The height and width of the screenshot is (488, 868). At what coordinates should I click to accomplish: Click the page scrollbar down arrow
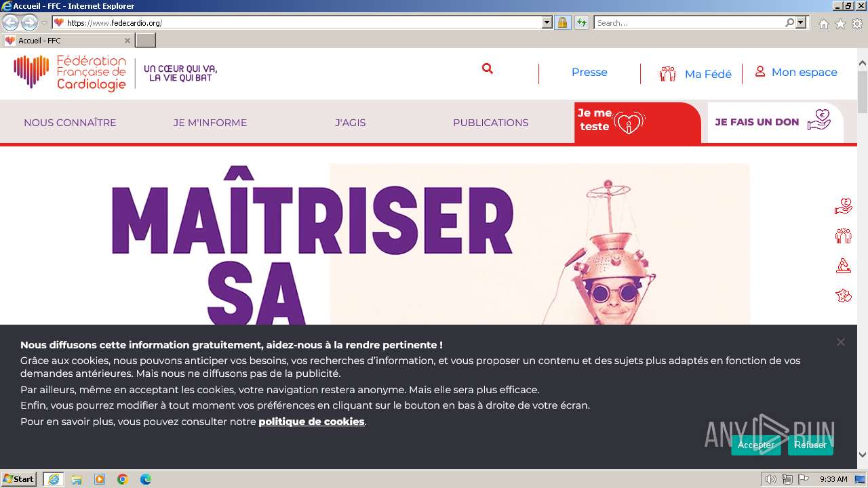[863, 455]
